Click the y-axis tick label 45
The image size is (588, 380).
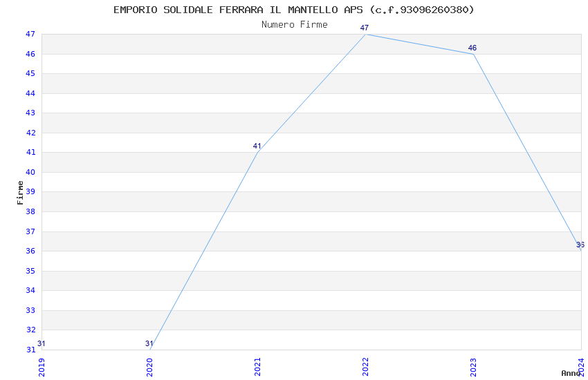(30, 73)
